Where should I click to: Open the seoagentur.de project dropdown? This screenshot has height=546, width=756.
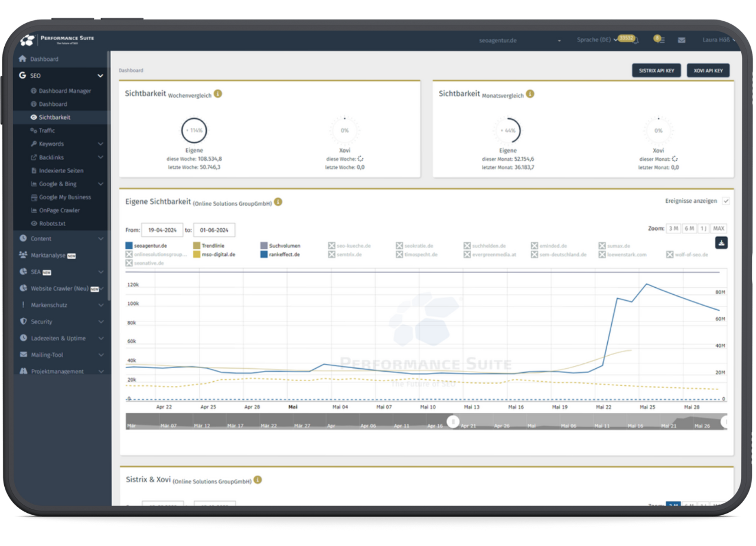point(520,41)
